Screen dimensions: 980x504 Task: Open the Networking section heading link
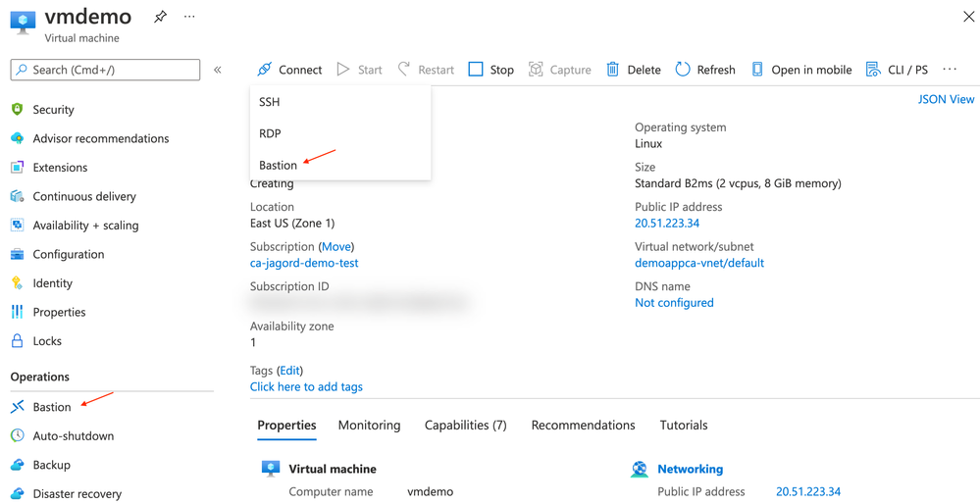point(690,469)
